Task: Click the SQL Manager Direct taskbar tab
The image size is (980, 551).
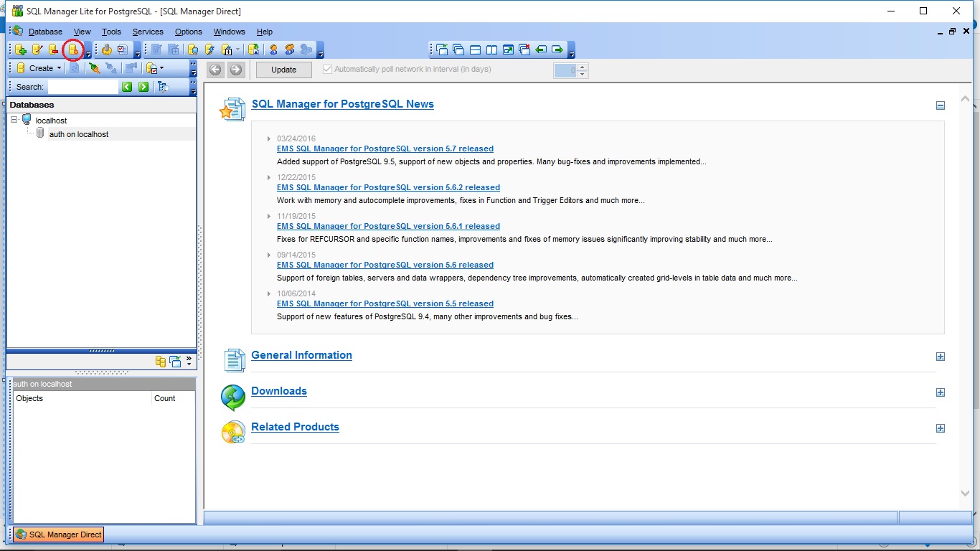Action: [x=59, y=534]
